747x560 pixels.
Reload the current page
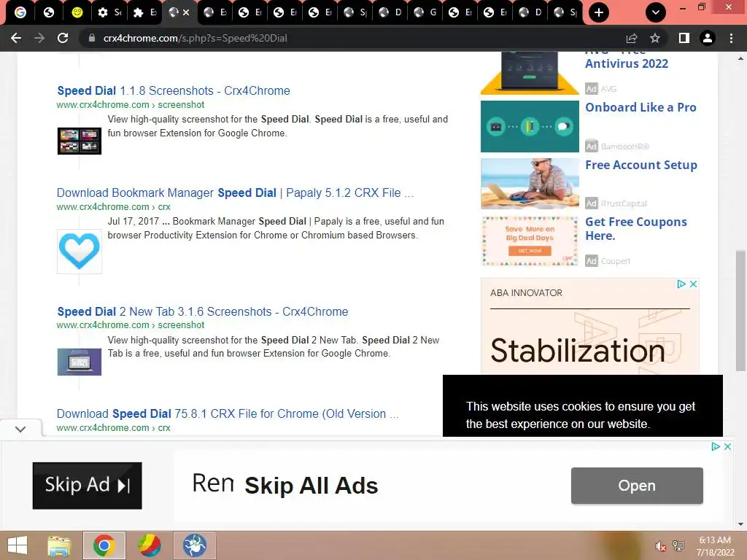click(63, 38)
